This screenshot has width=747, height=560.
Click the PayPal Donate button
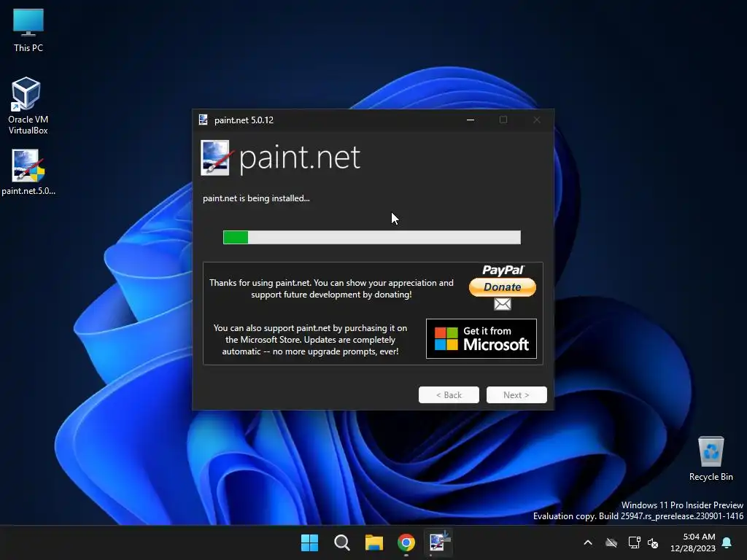pos(502,287)
